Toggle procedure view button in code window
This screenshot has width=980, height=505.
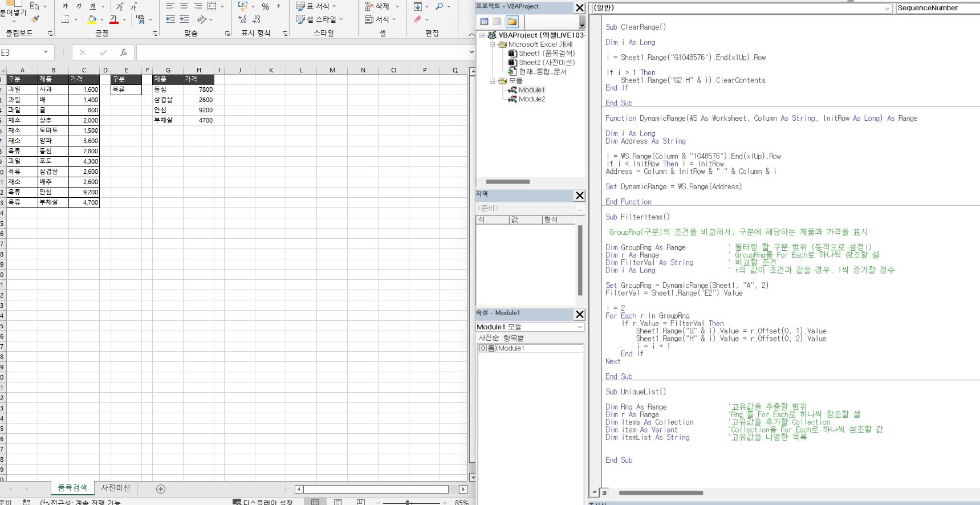(595, 492)
